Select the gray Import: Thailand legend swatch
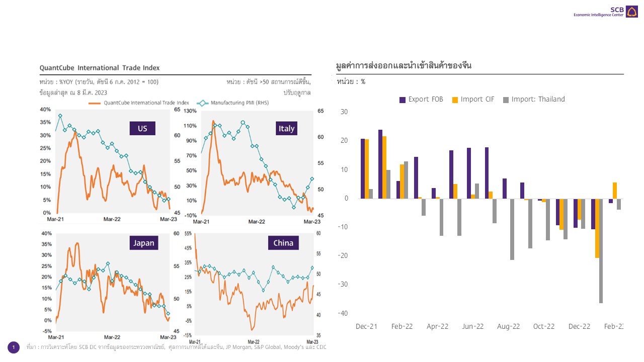The image size is (644, 362). 506,100
